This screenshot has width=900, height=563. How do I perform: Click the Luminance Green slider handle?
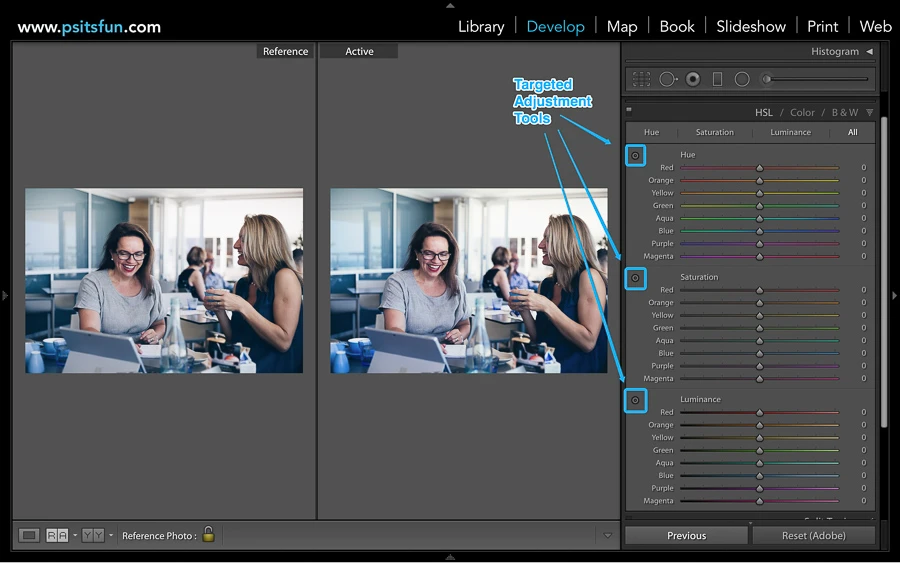[759, 451]
